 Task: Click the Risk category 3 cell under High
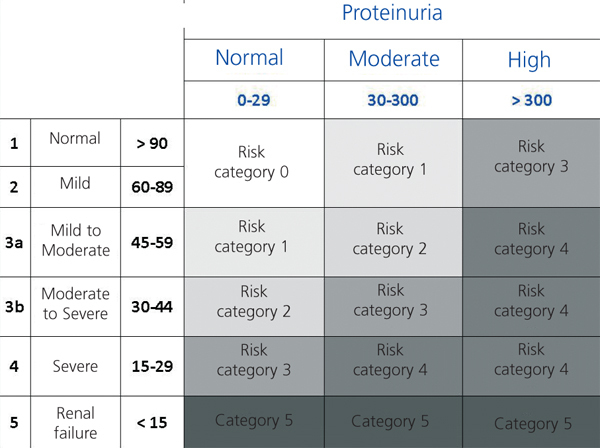click(531, 157)
